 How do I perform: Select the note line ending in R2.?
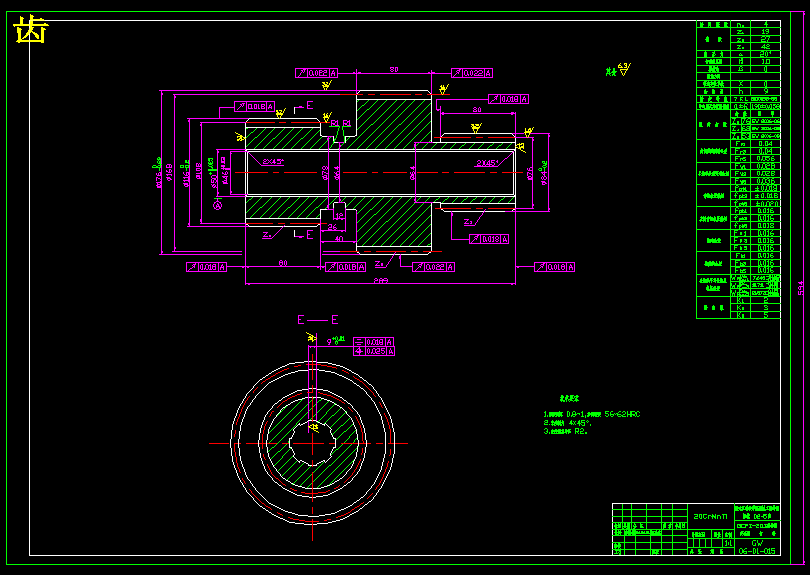(565, 431)
